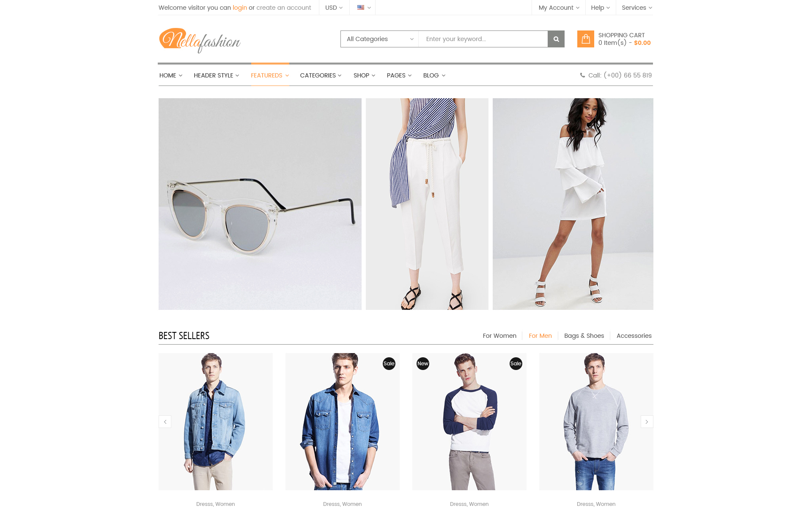Click the Nellafashion logo
Viewport: 812px width, 508px height.
[x=200, y=41]
